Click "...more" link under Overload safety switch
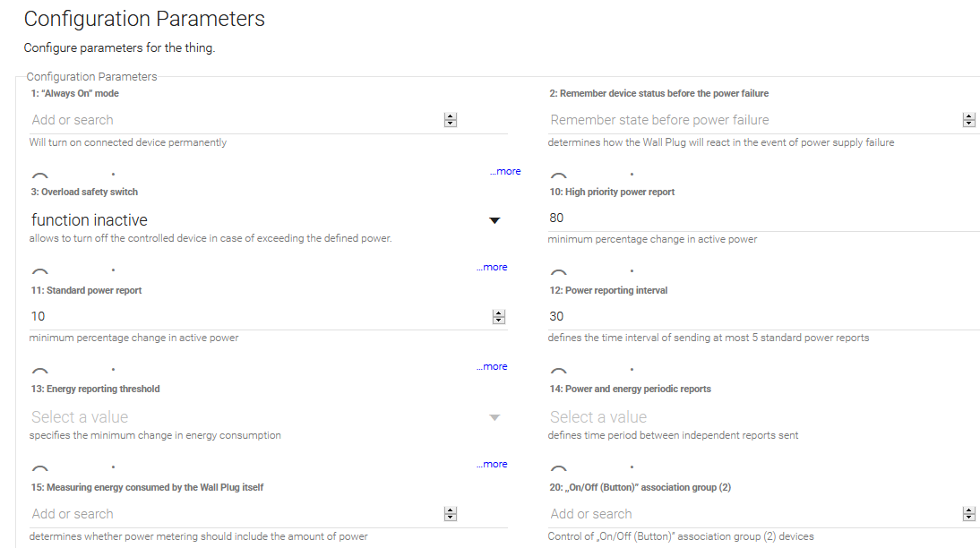The height and width of the screenshot is (548, 980). coord(492,267)
